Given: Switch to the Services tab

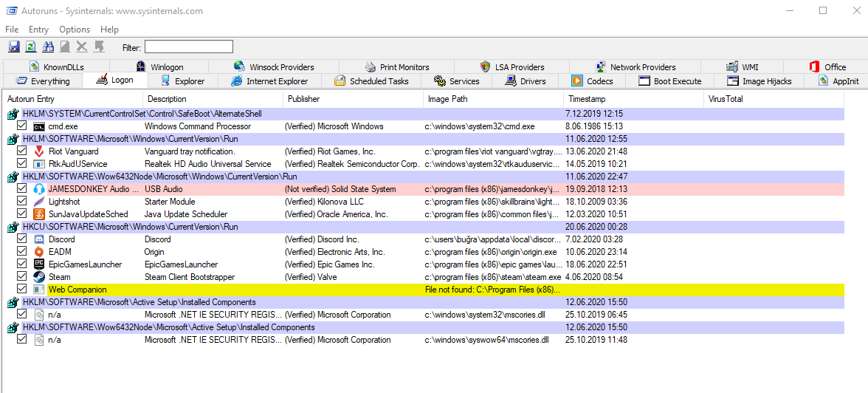Looking at the screenshot, I should pyautogui.click(x=457, y=81).
